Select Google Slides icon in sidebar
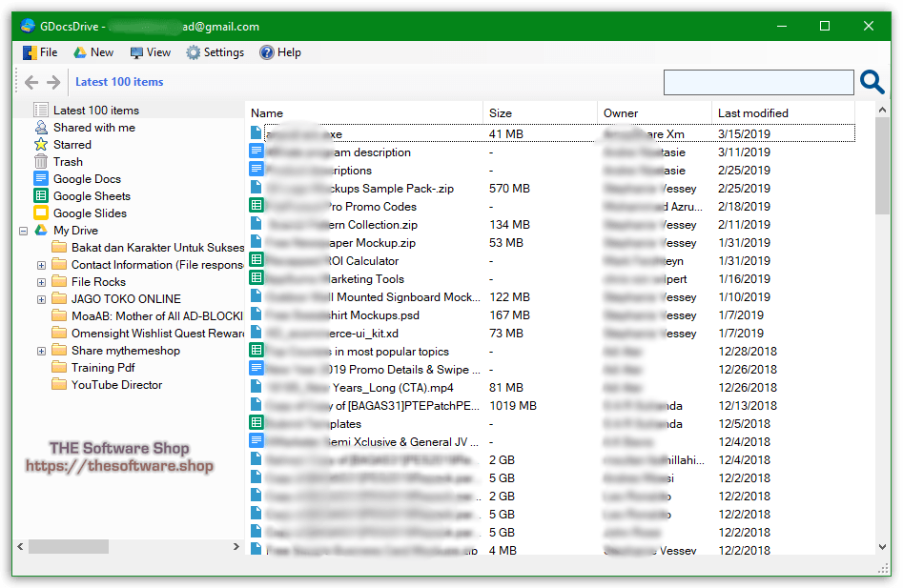The height and width of the screenshot is (588, 903). click(41, 213)
